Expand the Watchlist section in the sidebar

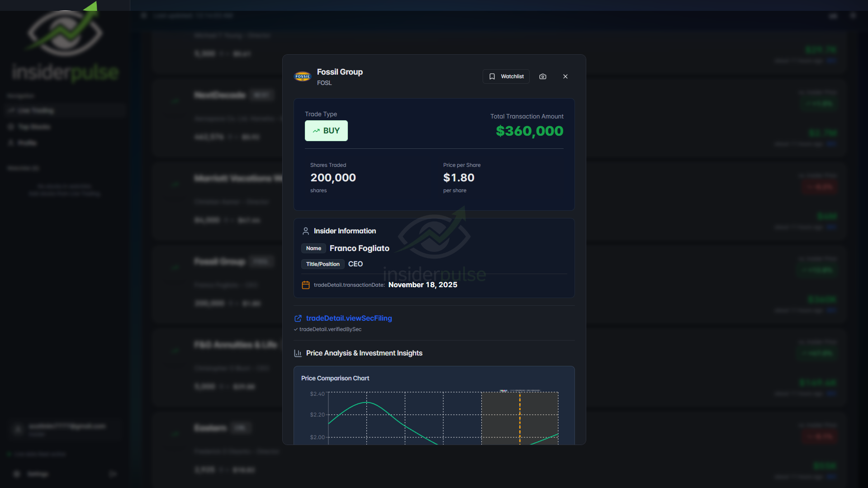coord(23,167)
